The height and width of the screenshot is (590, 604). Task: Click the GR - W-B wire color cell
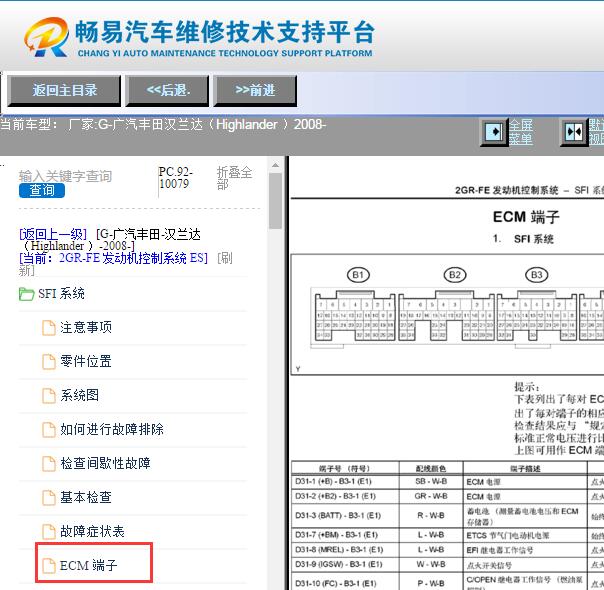point(431,496)
